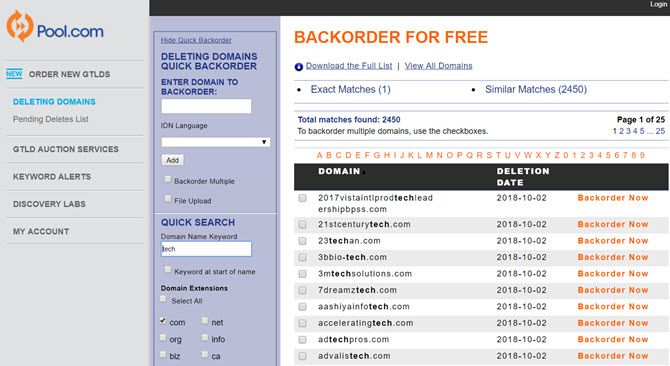This screenshot has width=670, height=366.
Task: Select checkbox for 21stcenturytech.com
Action: click(303, 224)
